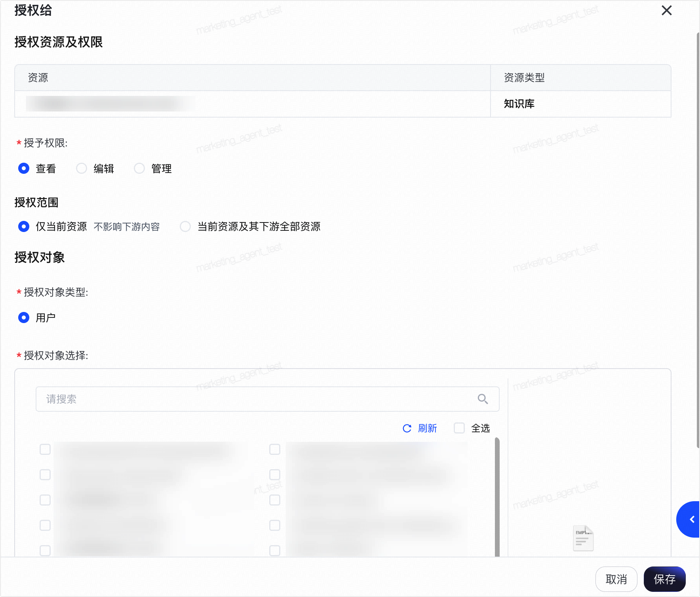
Task: Click the 资源 column header
Action: pyautogui.click(x=253, y=78)
